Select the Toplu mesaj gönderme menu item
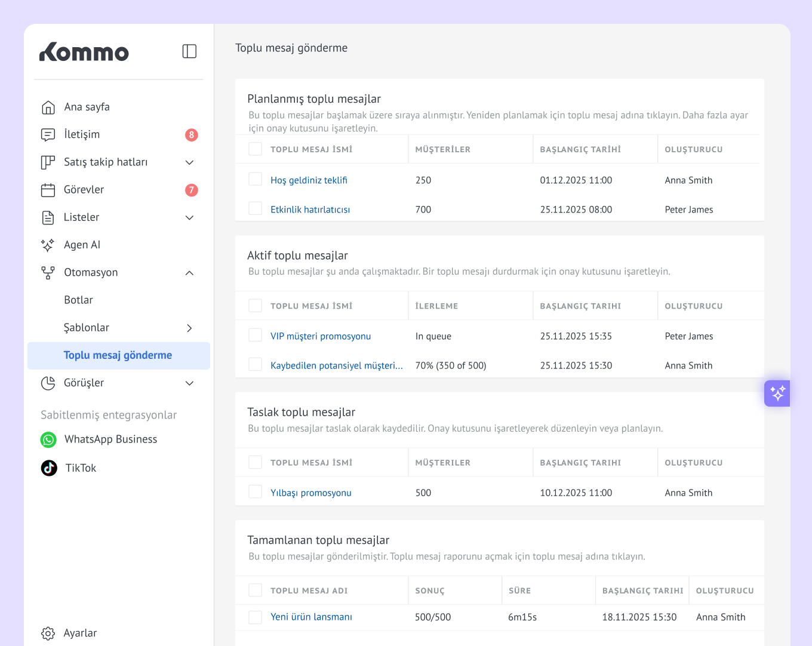This screenshot has width=812, height=646. tap(118, 355)
